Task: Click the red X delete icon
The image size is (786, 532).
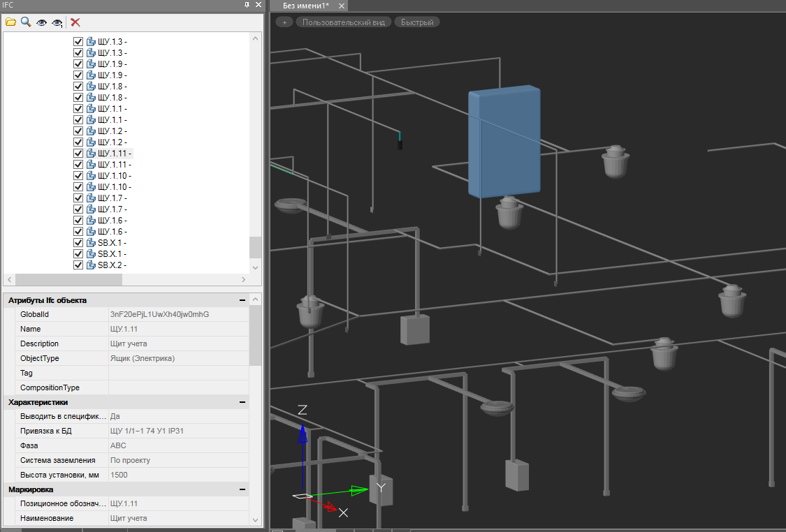Action: [x=75, y=22]
